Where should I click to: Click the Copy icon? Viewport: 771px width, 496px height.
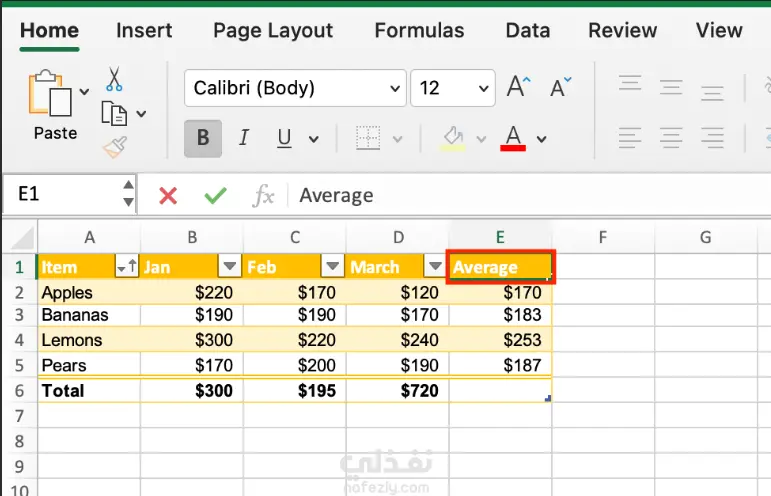coord(113,113)
